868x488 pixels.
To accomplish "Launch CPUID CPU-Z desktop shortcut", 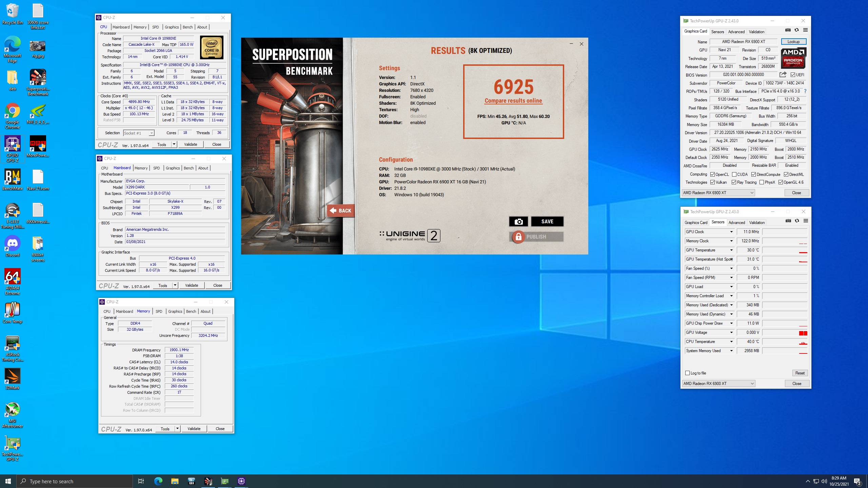I will pos(13,149).
